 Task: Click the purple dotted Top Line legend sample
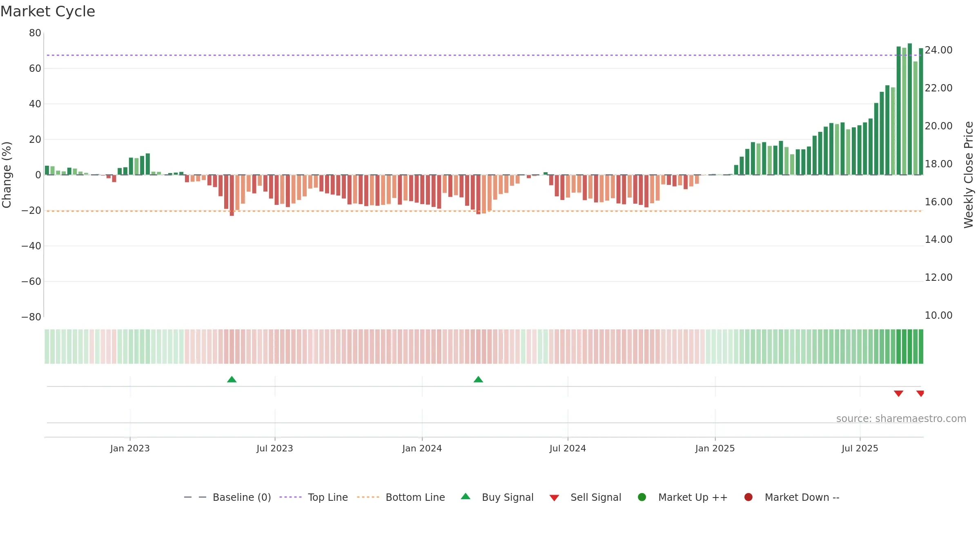click(290, 497)
